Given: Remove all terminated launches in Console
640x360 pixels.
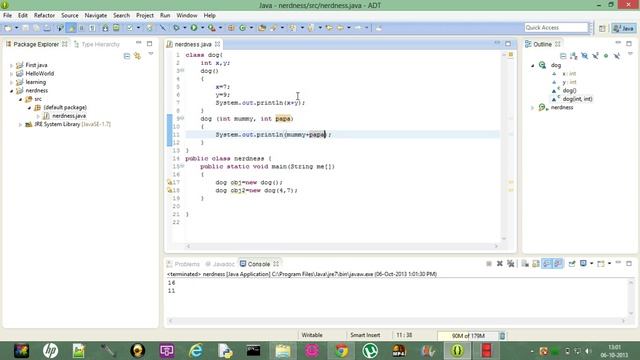Looking at the screenshot, I should [511, 264].
